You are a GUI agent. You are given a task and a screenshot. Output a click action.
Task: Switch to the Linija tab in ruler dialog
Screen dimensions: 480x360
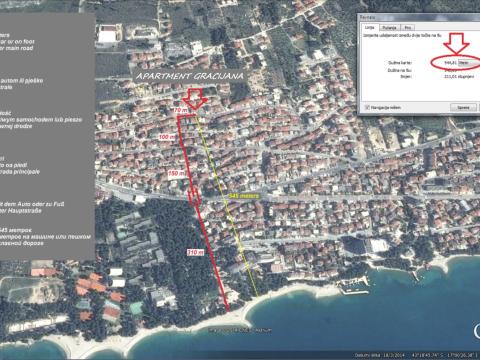370,28
